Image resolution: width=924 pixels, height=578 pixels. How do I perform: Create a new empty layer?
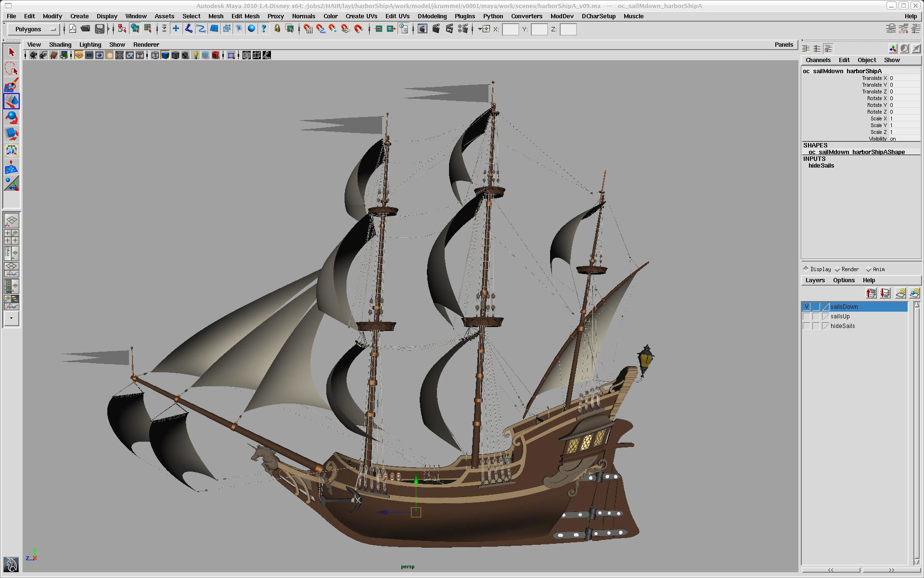click(x=900, y=293)
